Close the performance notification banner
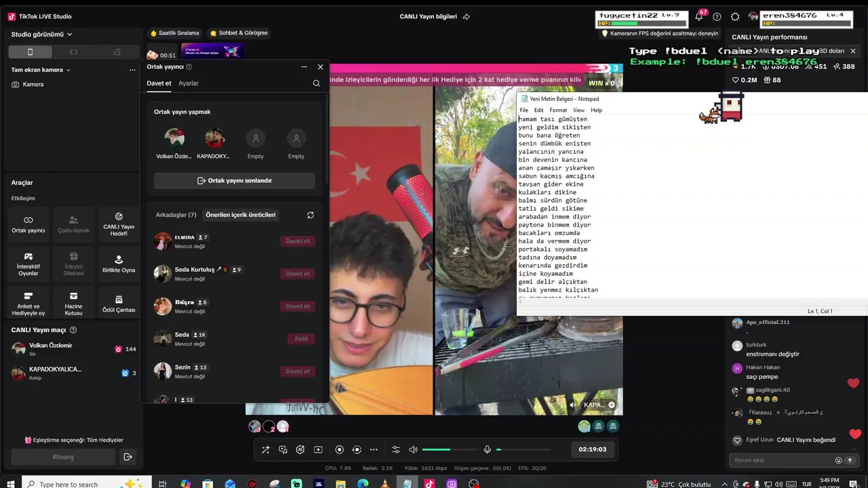868x488 pixels. click(853, 51)
